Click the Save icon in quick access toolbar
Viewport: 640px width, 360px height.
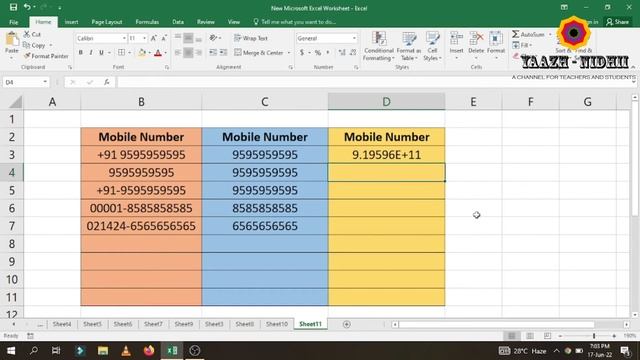pyautogui.click(x=13, y=7)
